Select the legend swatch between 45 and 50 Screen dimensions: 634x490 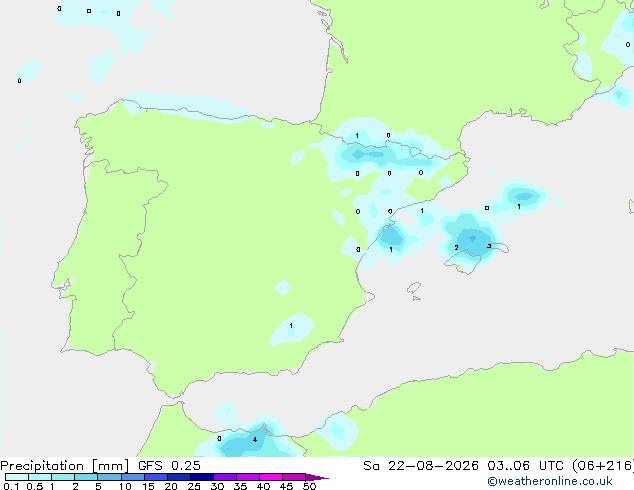[294, 477]
